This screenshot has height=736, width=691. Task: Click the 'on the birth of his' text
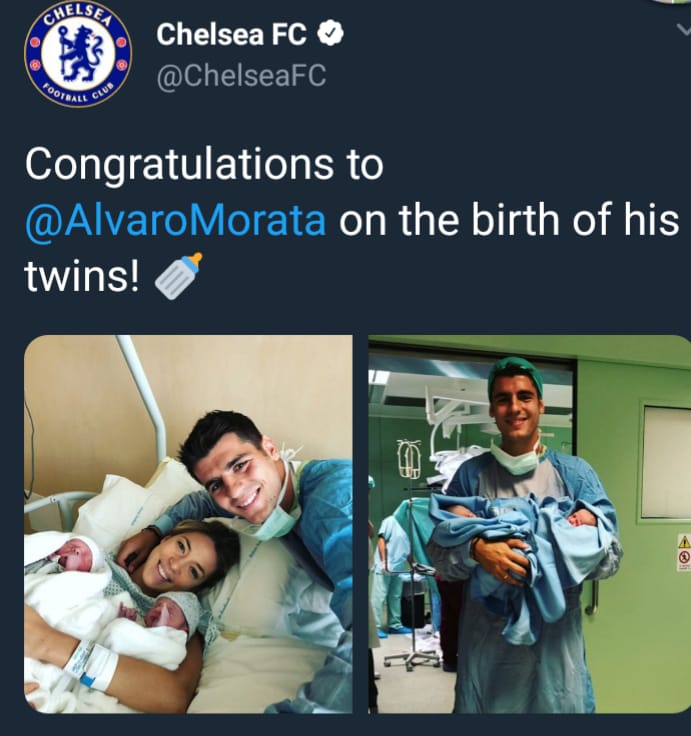click(x=509, y=220)
